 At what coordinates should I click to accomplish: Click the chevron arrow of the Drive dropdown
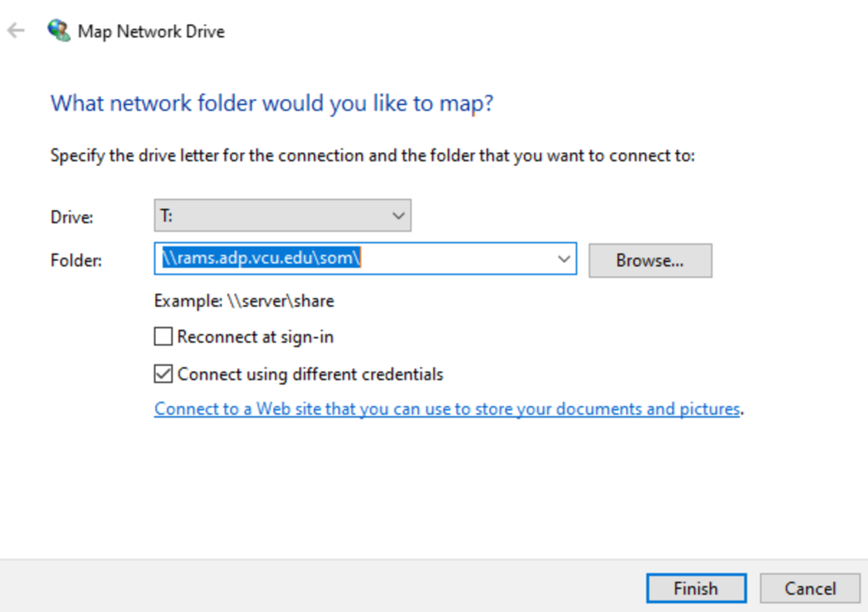[x=398, y=216]
